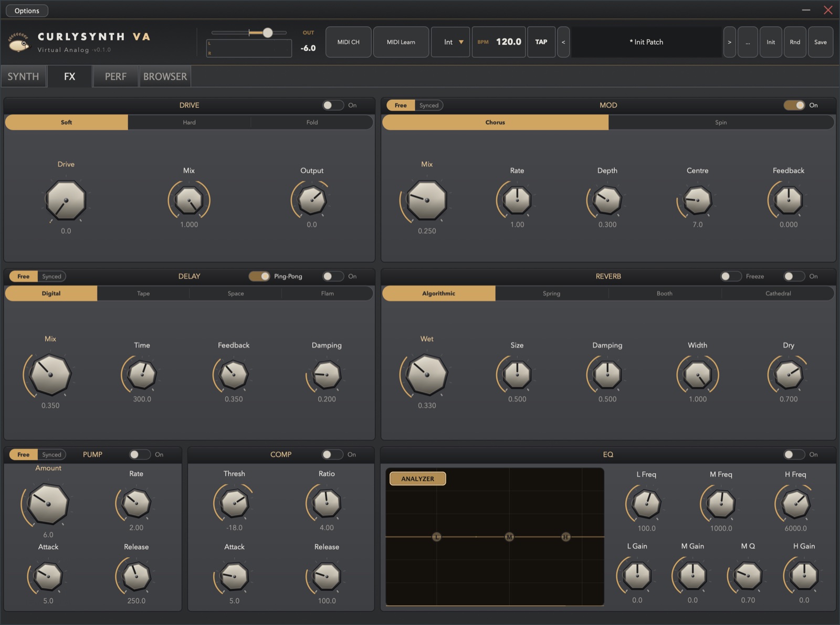Click the EQ M Q knob
This screenshot has height=625, width=840.
pos(748,576)
